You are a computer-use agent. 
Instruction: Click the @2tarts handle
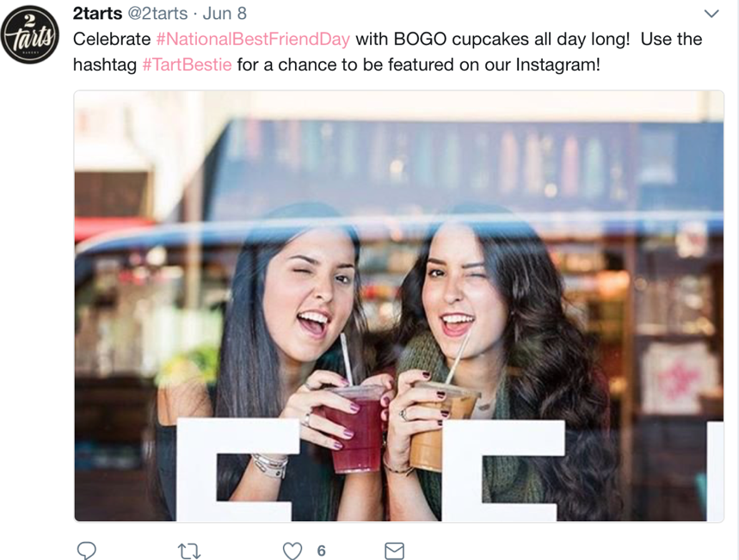[158, 13]
